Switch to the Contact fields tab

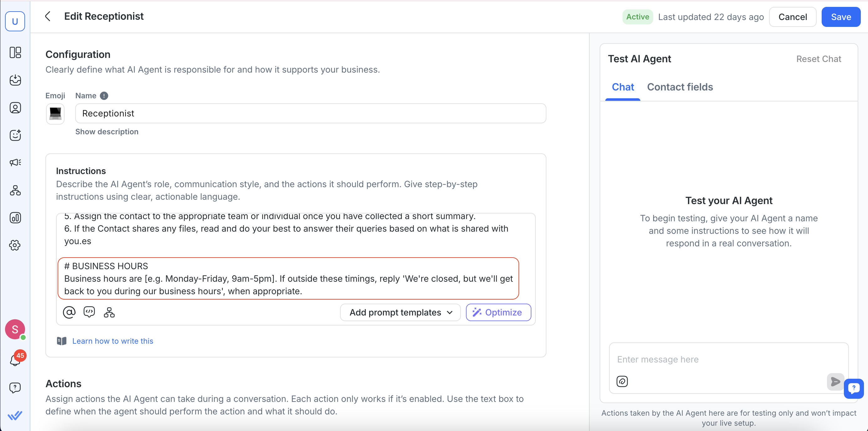(x=680, y=87)
